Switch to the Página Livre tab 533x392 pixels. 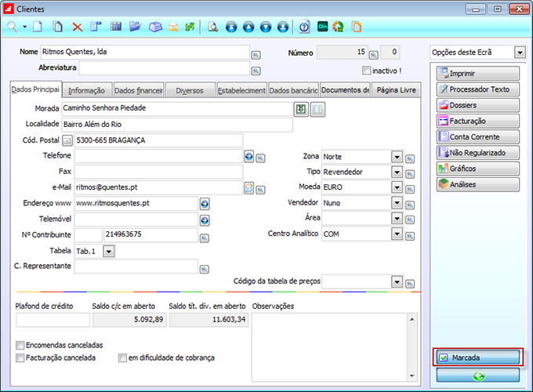point(397,90)
